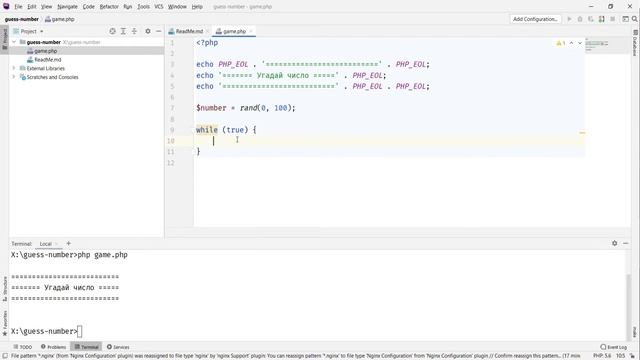Image resolution: width=640 pixels, height=360 pixels.
Task: Open Project panel gear options
Action: pos(148,31)
